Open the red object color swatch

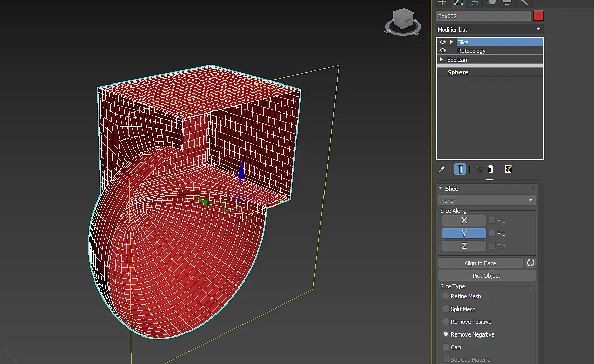pos(538,16)
